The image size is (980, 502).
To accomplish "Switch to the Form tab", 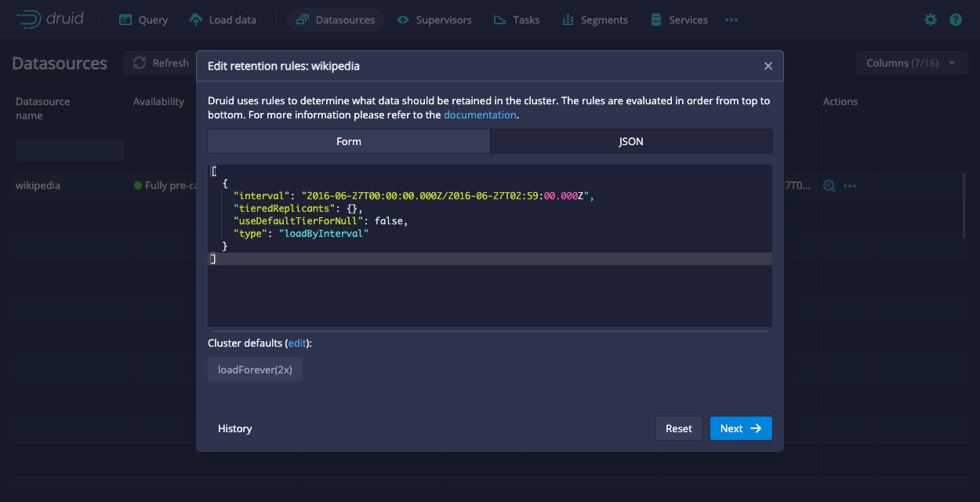I will [349, 141].
